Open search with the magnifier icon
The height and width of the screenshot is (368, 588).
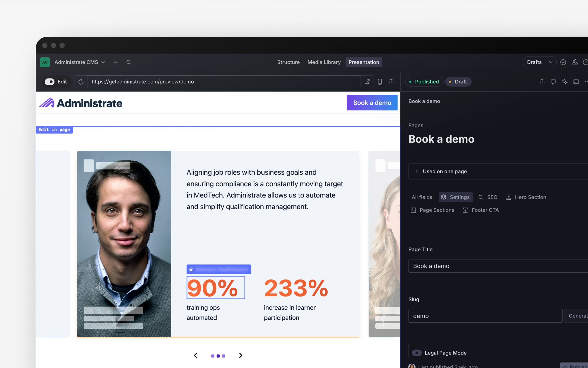129,62
